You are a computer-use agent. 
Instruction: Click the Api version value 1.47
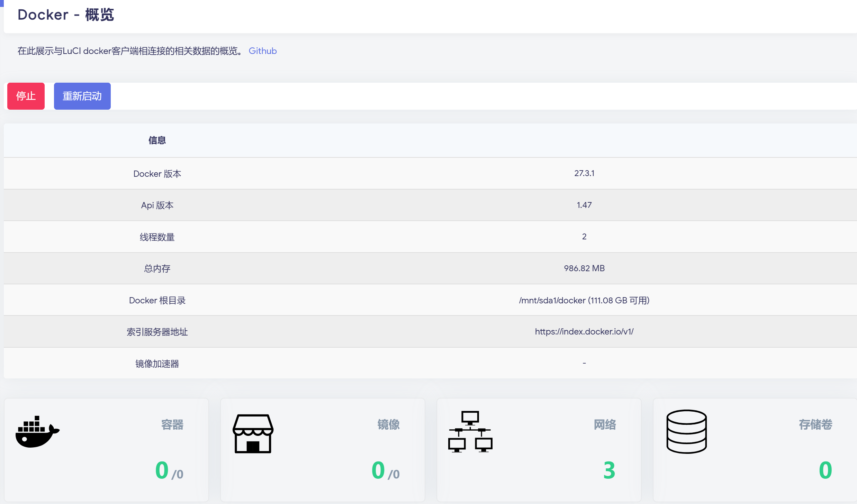pyautogui.click(x=584, y=205)
